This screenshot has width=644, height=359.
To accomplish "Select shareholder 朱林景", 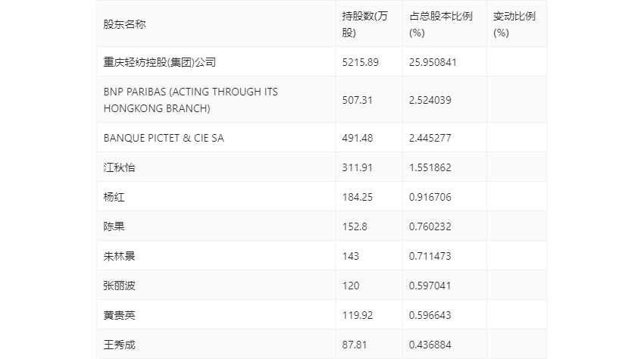I will [119, 256].
